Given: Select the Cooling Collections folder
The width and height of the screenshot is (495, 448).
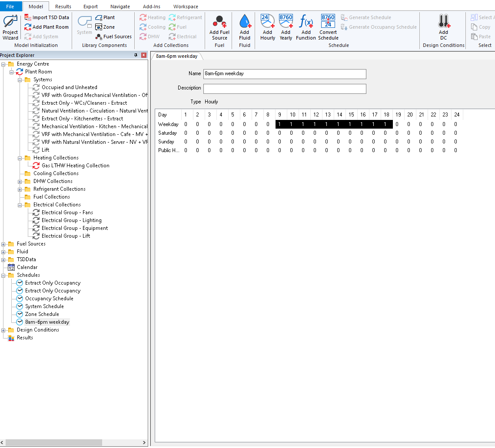Looking at the screenshot, I should point(56,173).
